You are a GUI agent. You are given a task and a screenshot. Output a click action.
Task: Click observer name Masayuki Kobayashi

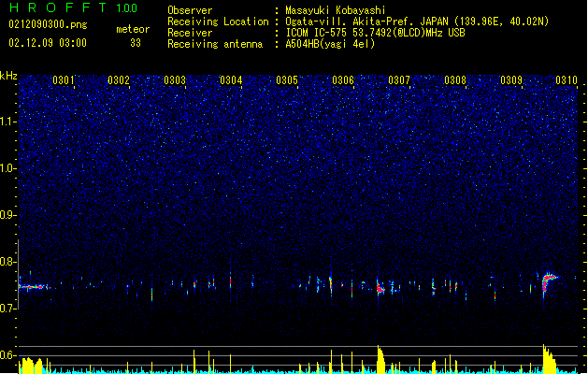coord(336,10)
